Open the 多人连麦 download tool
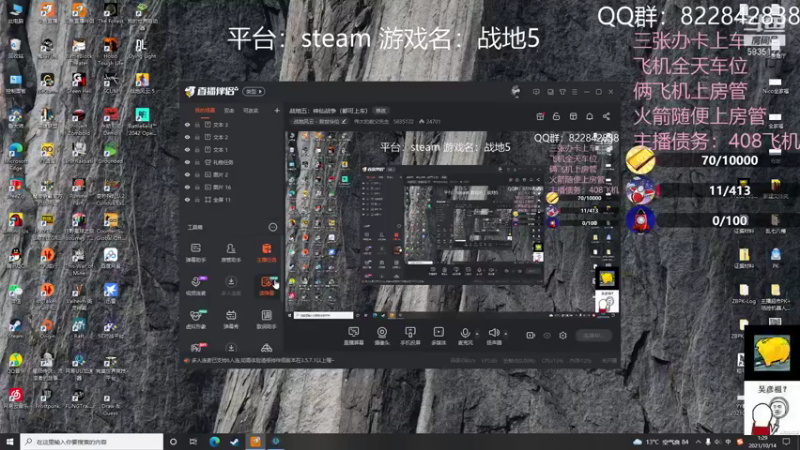 click(231, 286)
